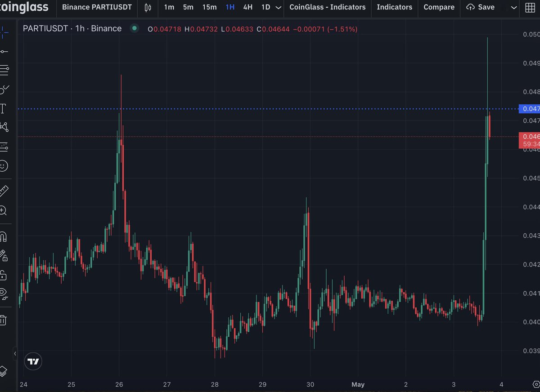Toggle hide all drawings eye icon
Viewport: 540px width, 392px height.
(x=4, y=294)
